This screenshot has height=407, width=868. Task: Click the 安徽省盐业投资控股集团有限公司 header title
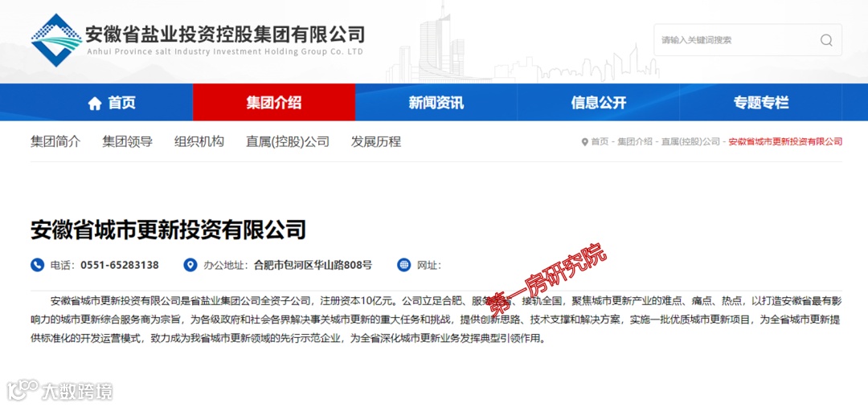(225, 34)
